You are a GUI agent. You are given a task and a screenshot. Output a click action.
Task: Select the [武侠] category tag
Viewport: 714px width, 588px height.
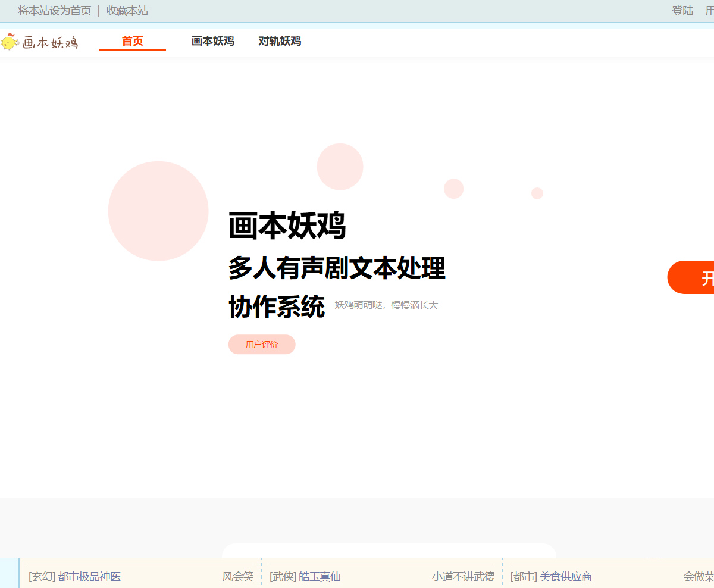point(283,577)
